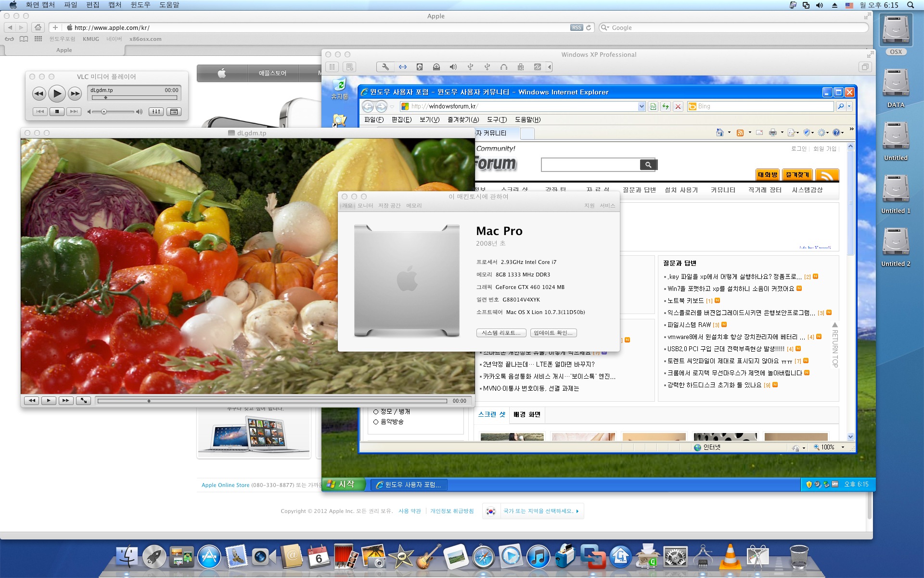
Task: Click VMware shared folder sync icon
Action: (x=538, y=67)
